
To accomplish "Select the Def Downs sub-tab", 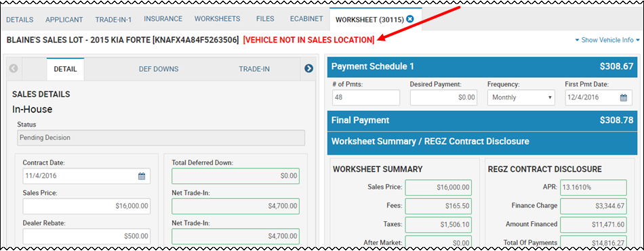I will tap(159, 69).
